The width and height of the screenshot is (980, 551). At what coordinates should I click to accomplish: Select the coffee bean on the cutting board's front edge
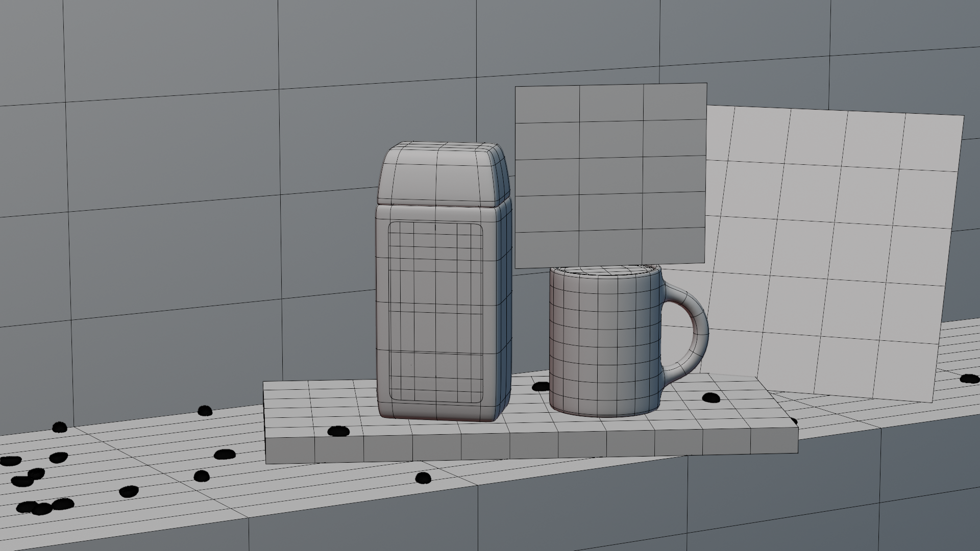(338, 432)
